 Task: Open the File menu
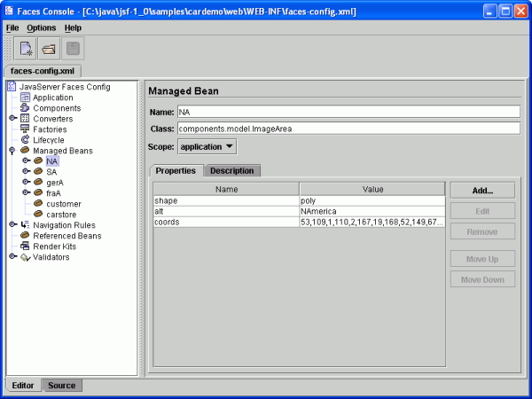pyautogui.click(x=12, y=28)
